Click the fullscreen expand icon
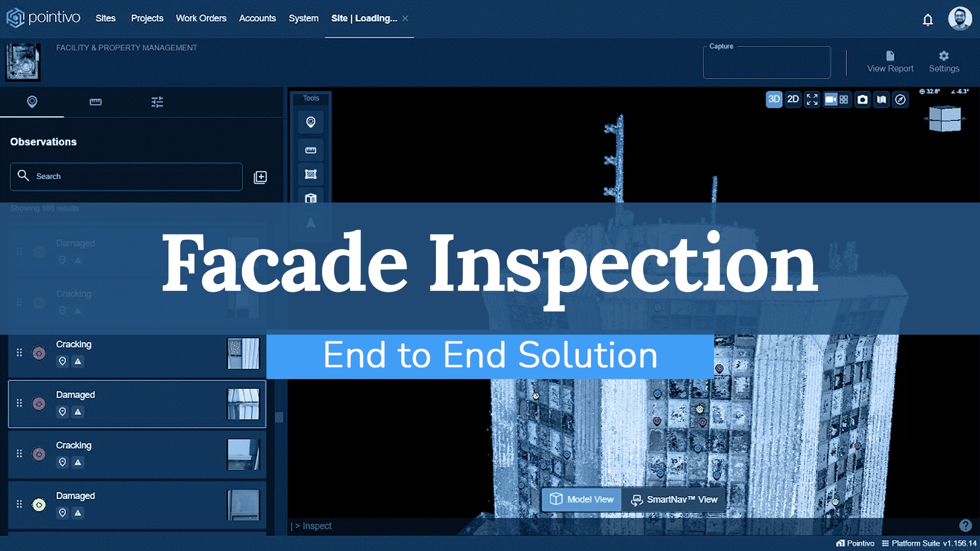The width and height of the screenshot is (980, 551). (x=813, y=100)
